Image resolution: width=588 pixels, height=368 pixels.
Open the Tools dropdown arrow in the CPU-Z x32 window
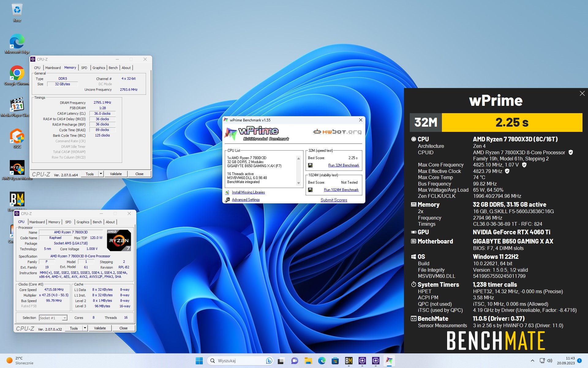click(85, 328)
